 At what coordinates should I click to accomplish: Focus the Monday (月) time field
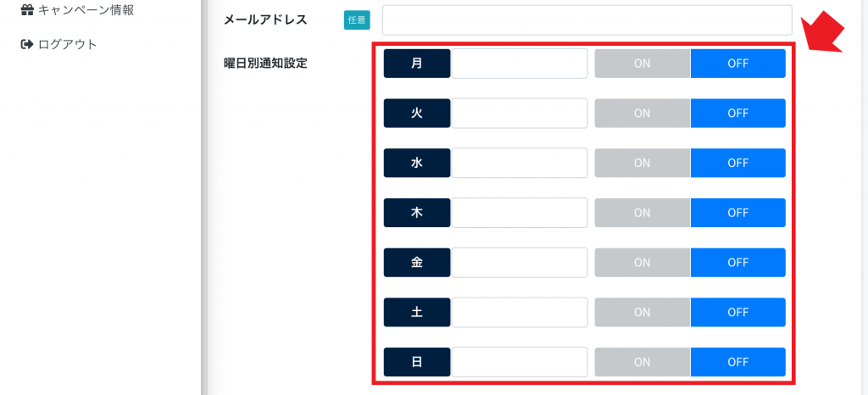click(520, 63)
